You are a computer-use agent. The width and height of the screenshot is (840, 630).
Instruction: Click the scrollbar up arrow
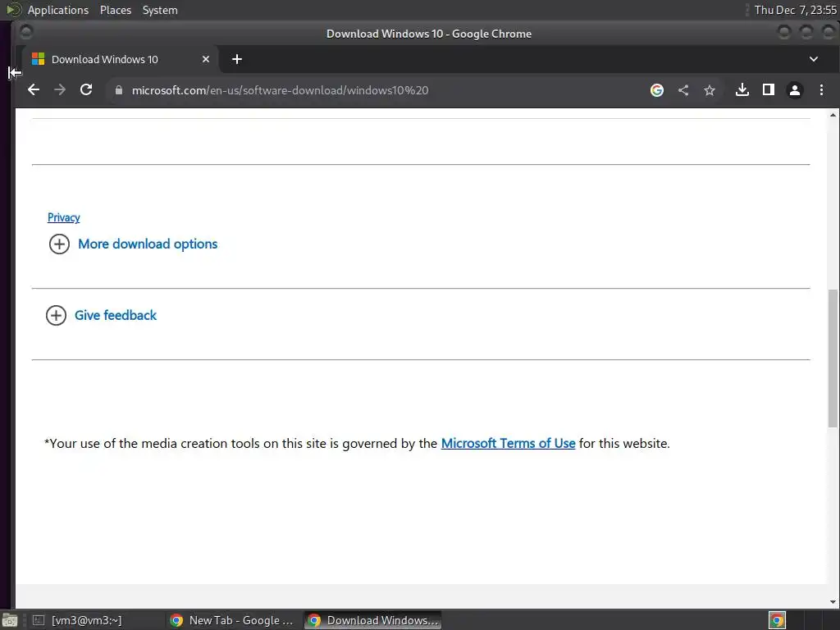(833, 115)
